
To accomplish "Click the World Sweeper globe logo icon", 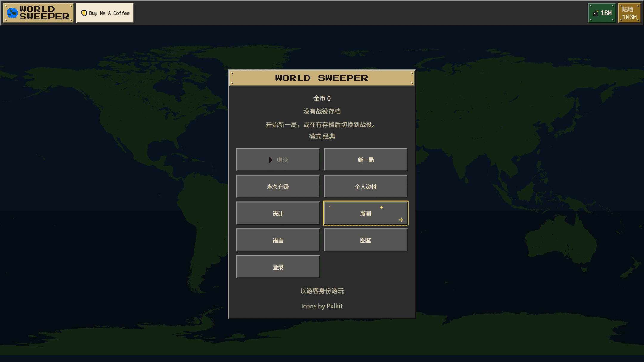I will click(13, 13).
